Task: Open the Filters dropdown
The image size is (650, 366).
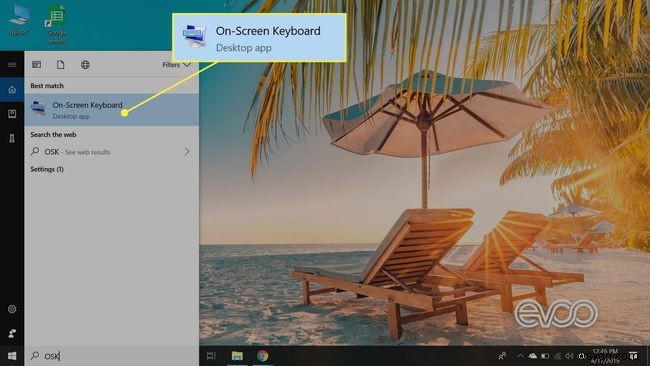Action: [176, 65]
